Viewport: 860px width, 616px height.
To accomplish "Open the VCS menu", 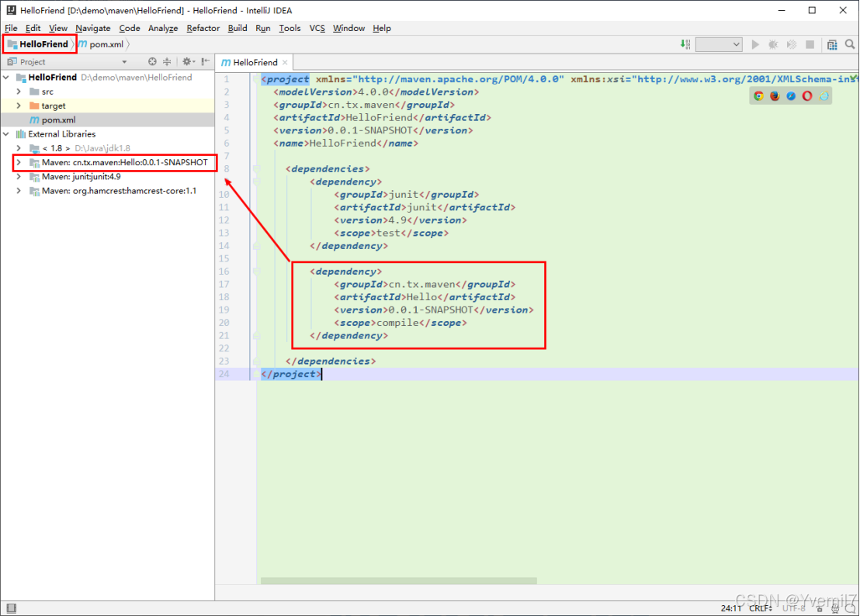I will 317,28.
